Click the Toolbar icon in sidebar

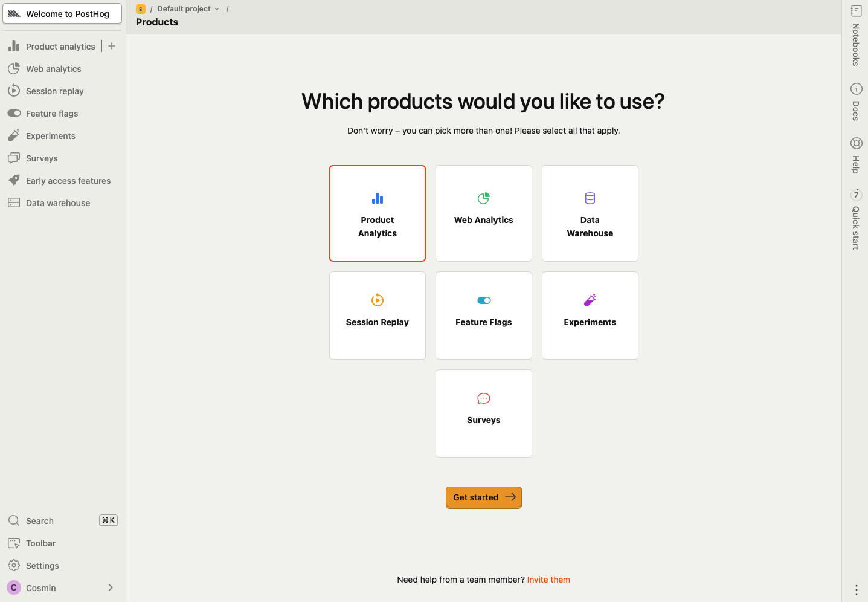pyautogui.click(x=14, y=543)
